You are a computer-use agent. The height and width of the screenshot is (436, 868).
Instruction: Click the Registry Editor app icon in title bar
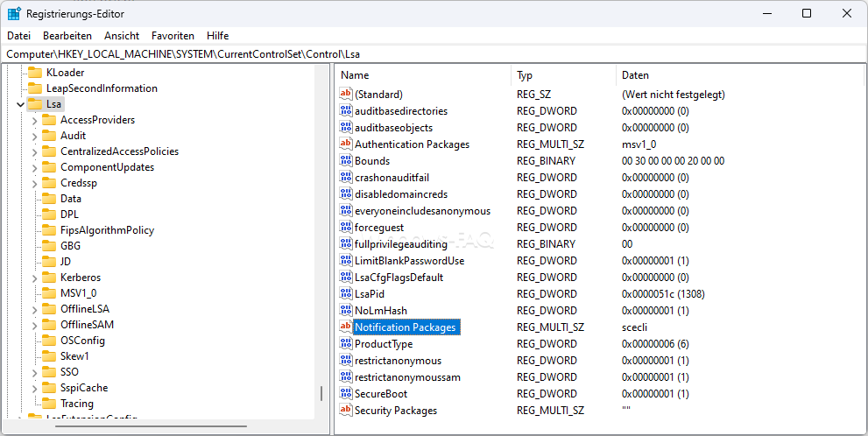pyautogui.click(x=14, y=14)
